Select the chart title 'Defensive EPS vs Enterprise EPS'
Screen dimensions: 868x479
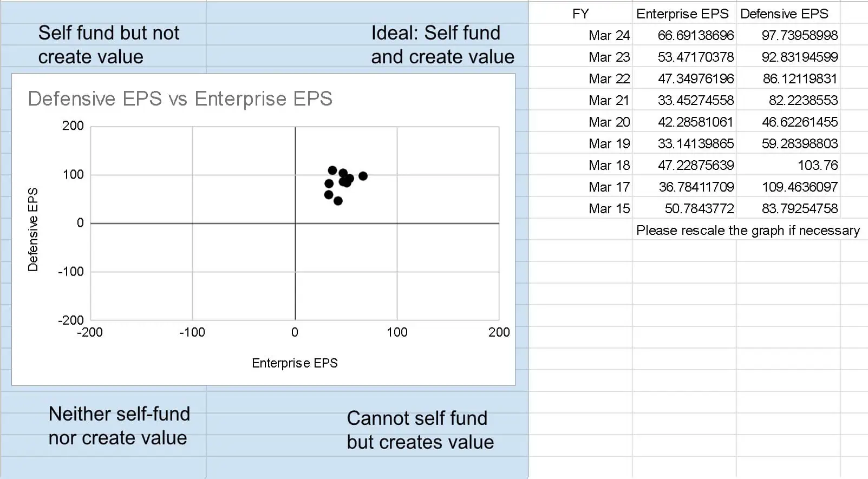point(180,99)
